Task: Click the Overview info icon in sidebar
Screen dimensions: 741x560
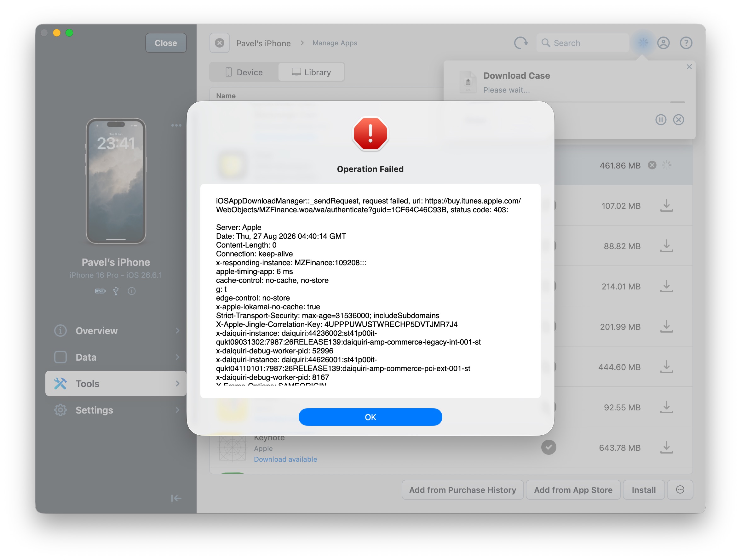Action: pyautogui.click(x=60, y=331)
